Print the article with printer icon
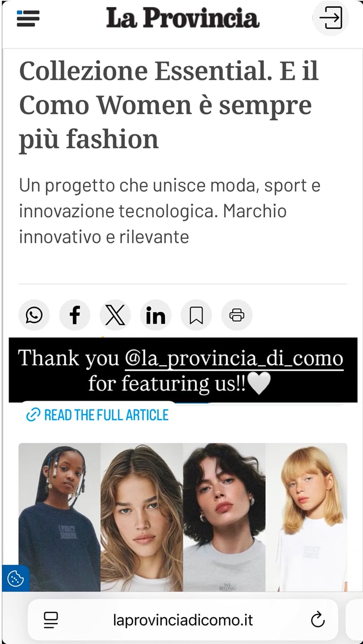The height and width of the screenshot is (644, 363). pos(237,316)
